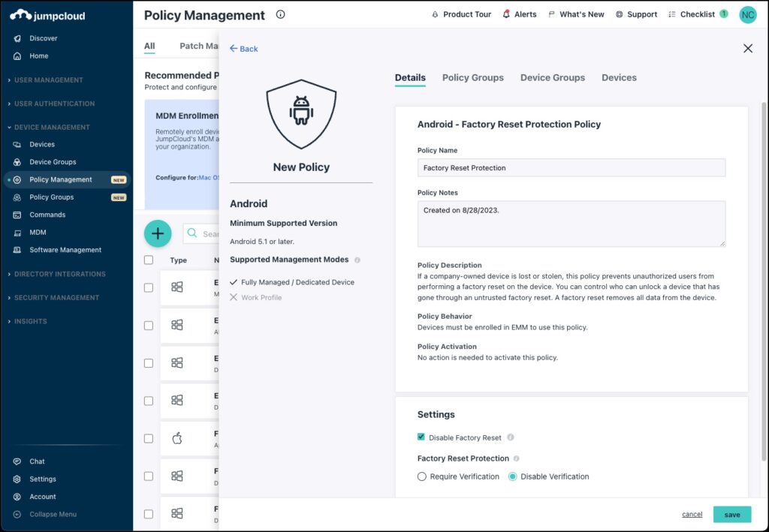Select the All tab
769x532 pixels.
149,46
